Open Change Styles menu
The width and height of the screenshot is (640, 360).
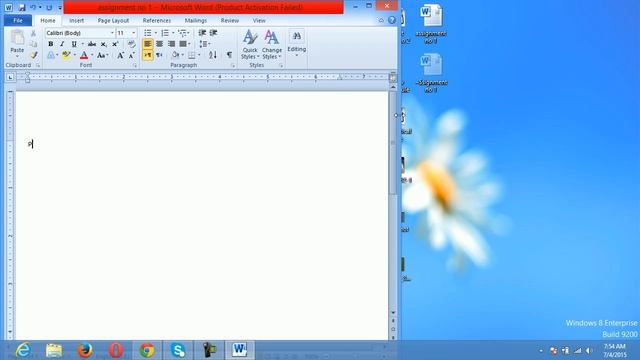272,45
